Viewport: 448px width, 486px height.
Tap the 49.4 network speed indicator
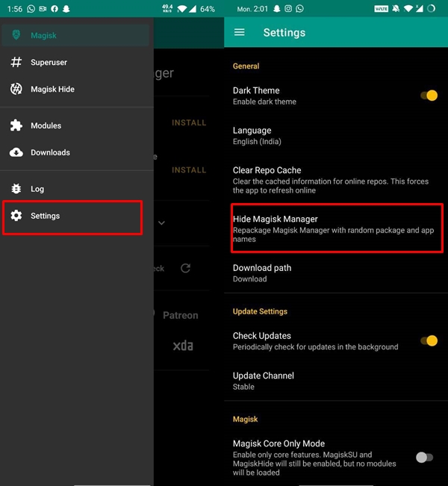167,9
